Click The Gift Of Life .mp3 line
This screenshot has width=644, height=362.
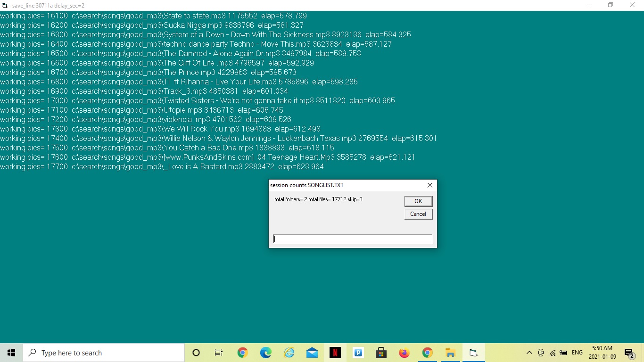pyautogui.click(x=157, y=63)
